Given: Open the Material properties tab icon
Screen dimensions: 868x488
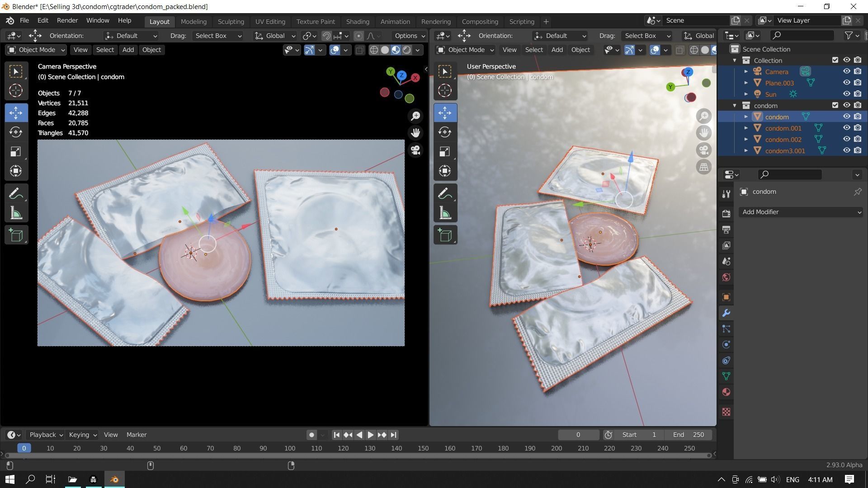Looking at the screenshot, I should point(726,392).
